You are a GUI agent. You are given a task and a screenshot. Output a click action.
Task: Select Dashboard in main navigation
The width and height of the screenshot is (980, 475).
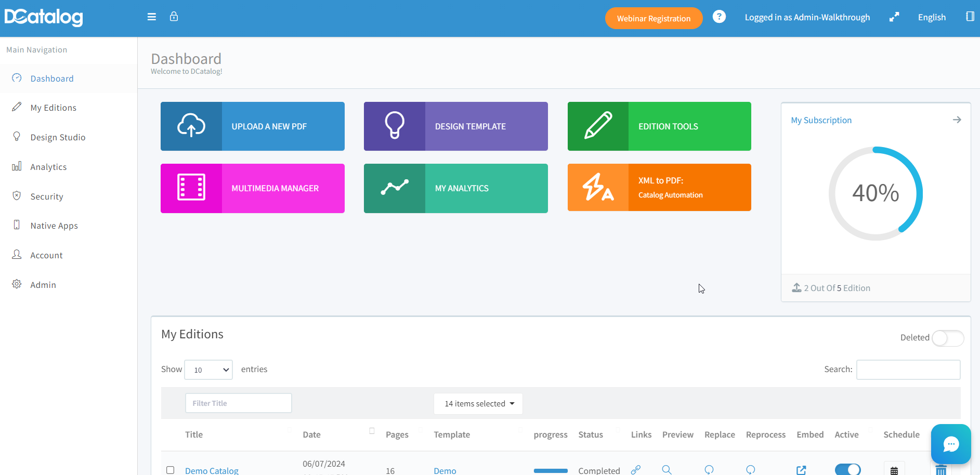(52, 78)
